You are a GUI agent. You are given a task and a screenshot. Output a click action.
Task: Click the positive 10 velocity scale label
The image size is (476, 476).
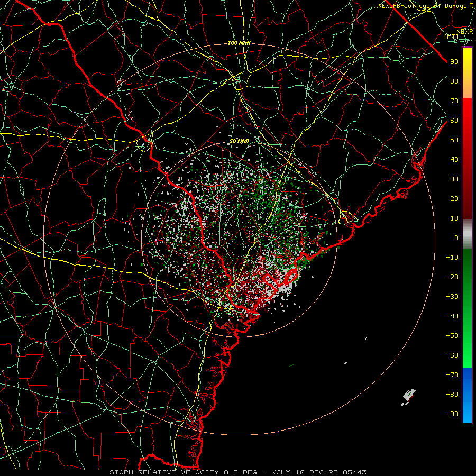pyautogui.click(x=454, y=218)
